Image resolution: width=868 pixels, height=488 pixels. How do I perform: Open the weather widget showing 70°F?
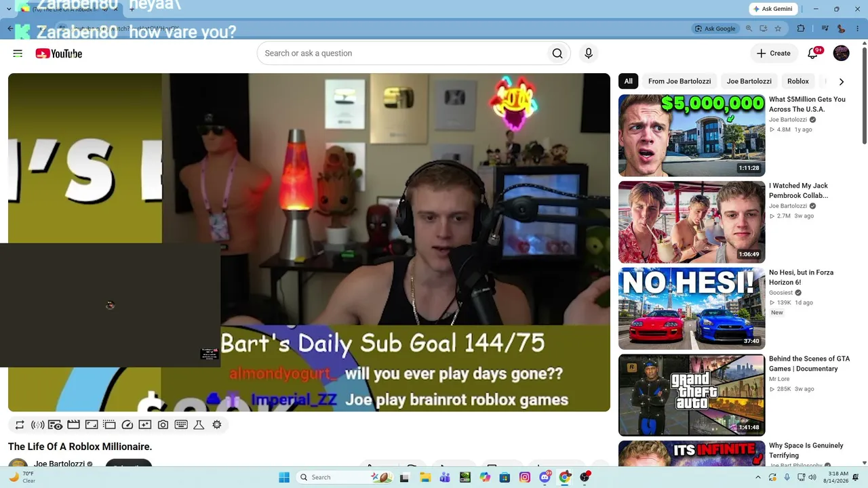pos(22,477)
